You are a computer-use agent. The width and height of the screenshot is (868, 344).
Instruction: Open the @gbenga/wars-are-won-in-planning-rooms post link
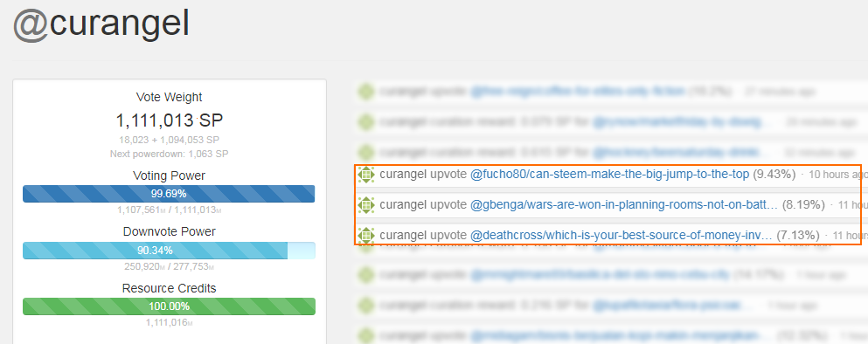(624, 205)
